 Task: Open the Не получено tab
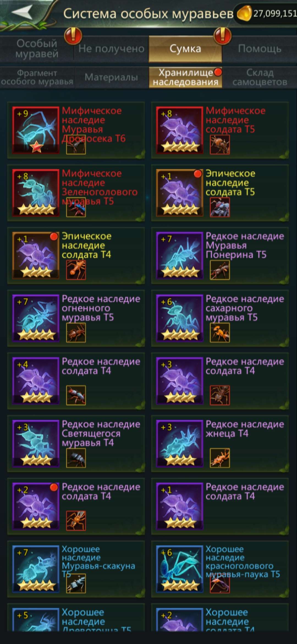111,49
